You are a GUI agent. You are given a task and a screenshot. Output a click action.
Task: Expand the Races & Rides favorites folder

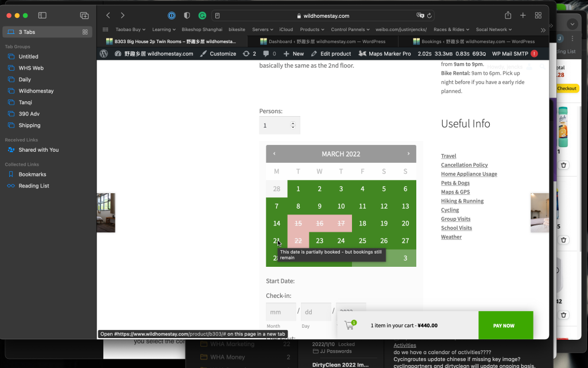(x=451, y=29)
